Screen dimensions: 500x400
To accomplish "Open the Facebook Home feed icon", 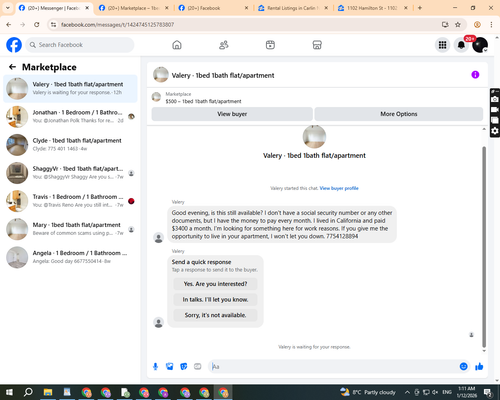I will pos(177,45).
